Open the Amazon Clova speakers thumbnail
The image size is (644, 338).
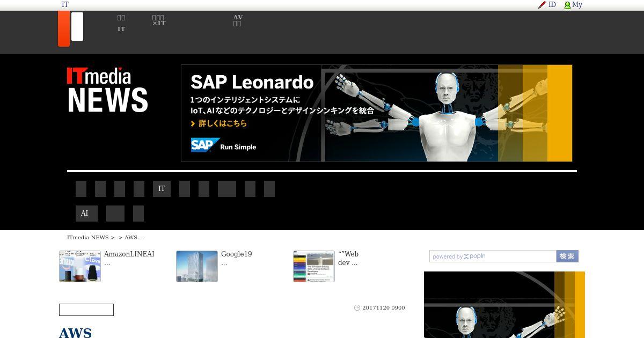click(80, 266)
